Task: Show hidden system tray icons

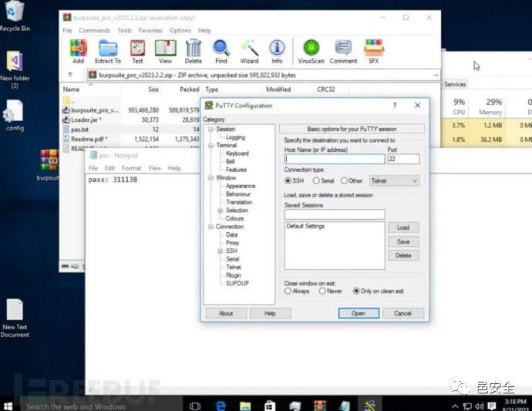Action: [x=455, y=406]
